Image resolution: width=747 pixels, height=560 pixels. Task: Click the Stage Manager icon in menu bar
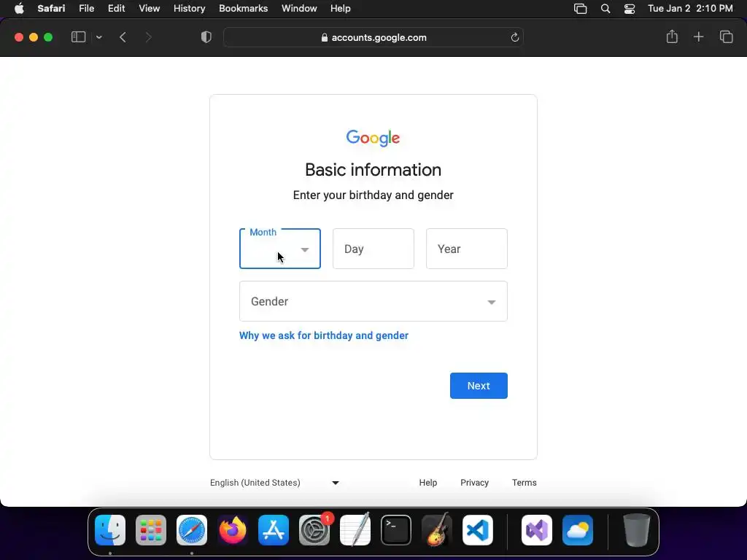tap(580, 9)
